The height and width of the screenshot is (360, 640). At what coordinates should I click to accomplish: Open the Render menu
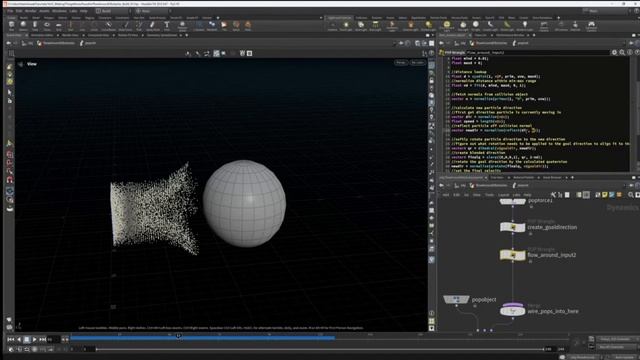[31, 11]
